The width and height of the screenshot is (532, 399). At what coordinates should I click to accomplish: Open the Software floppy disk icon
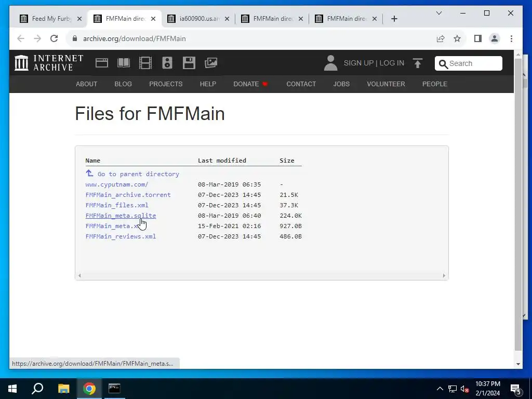point(189,63)
